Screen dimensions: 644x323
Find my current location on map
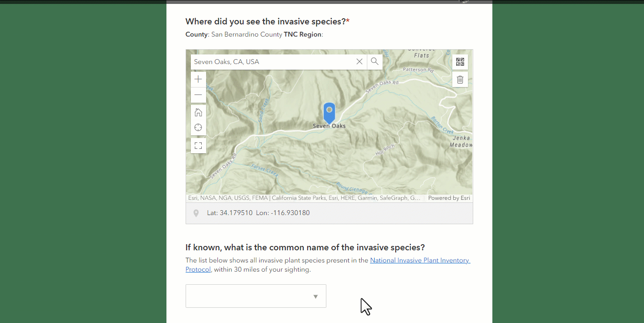tap(198, 128)
